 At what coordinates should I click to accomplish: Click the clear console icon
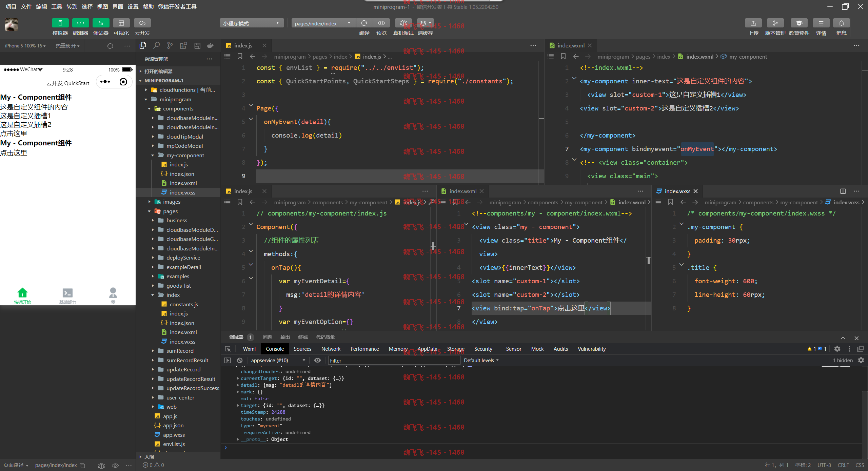pyautogui.click(x=240, y=360)
